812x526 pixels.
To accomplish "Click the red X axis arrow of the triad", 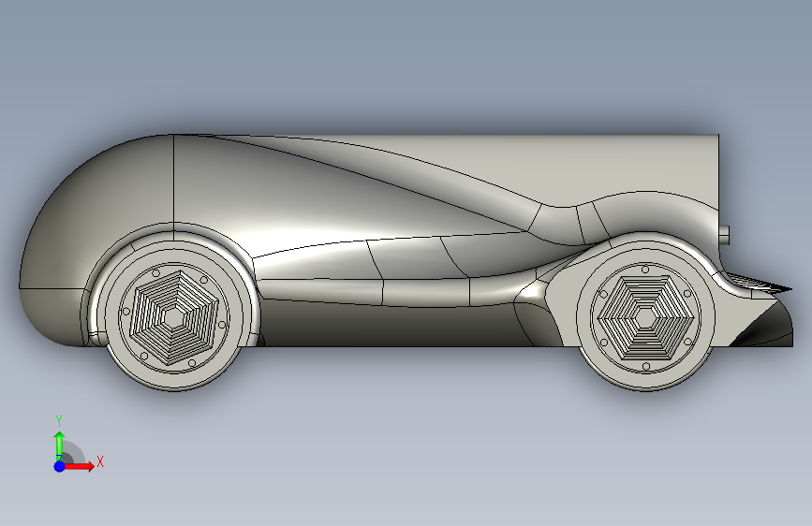I will (x=79, y=466).
